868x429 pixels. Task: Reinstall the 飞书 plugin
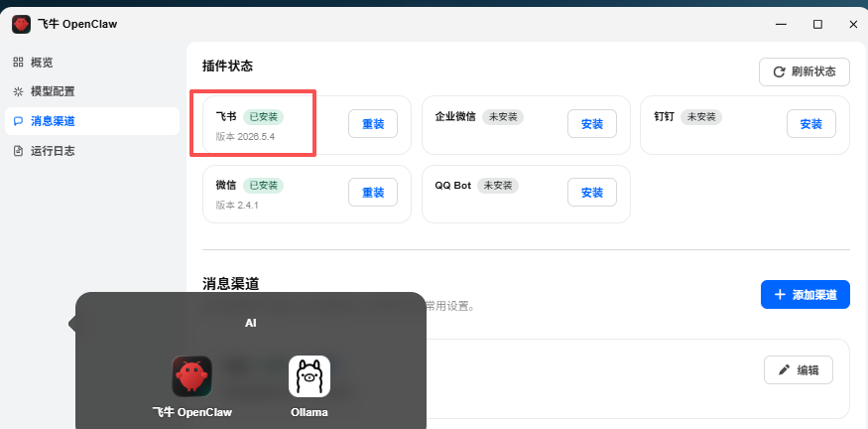pyautogui.click(x=373, y=123)
